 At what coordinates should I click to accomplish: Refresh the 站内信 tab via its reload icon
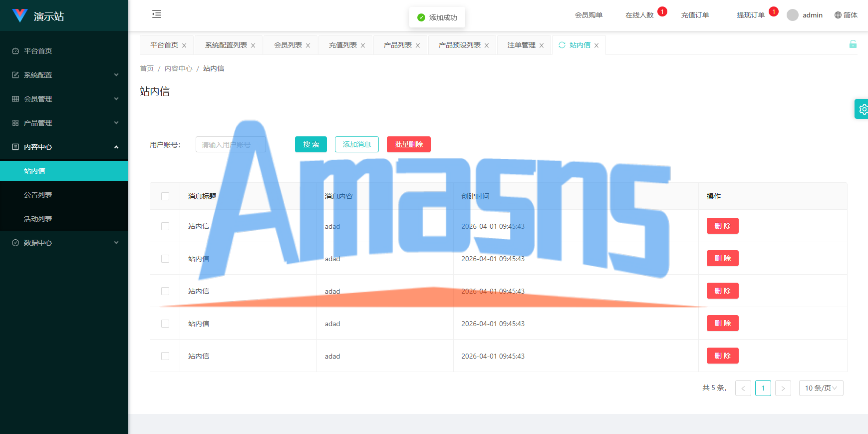(562, 45)
